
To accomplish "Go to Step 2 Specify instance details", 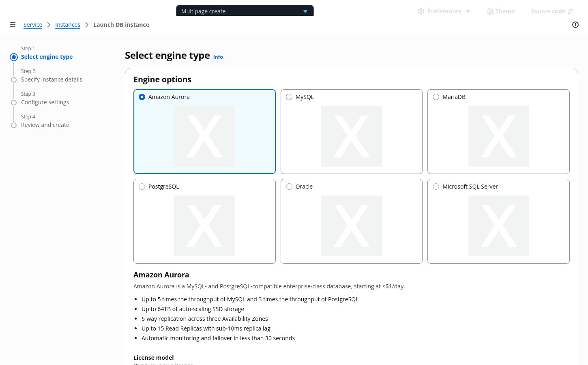I will [52, 79].
